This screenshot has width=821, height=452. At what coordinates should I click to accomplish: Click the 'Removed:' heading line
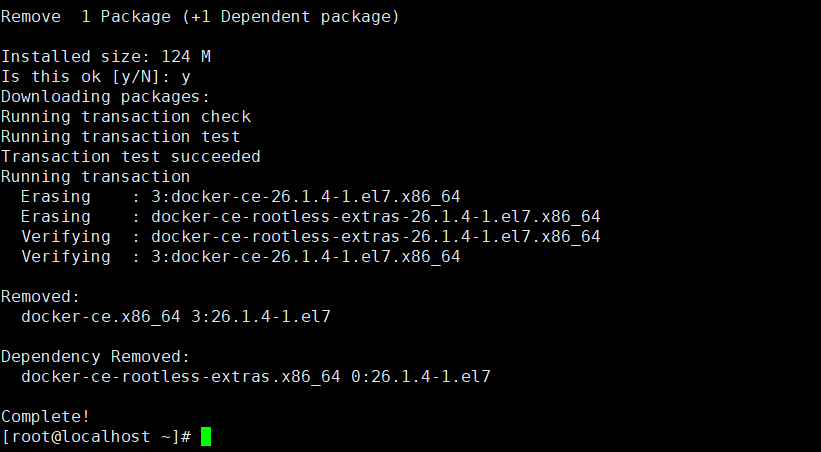point(40,296)
